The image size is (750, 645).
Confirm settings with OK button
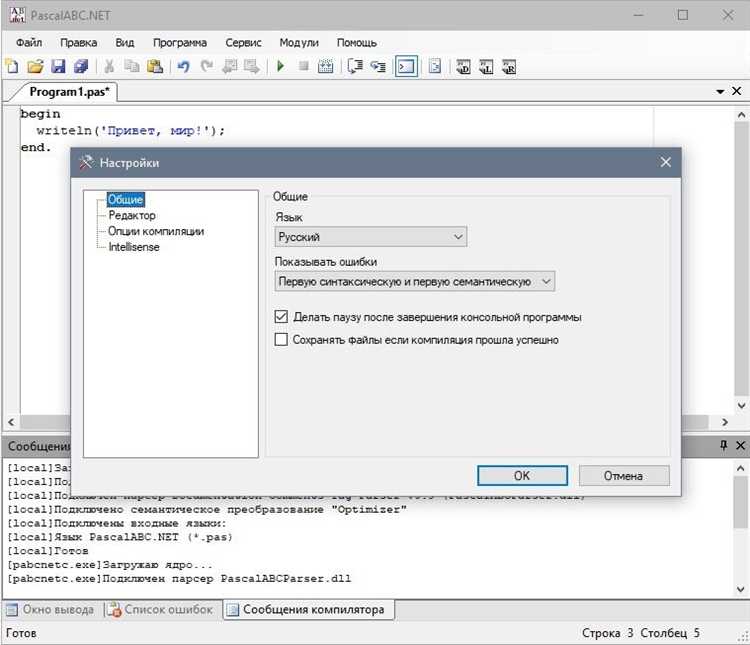(522, 476)
